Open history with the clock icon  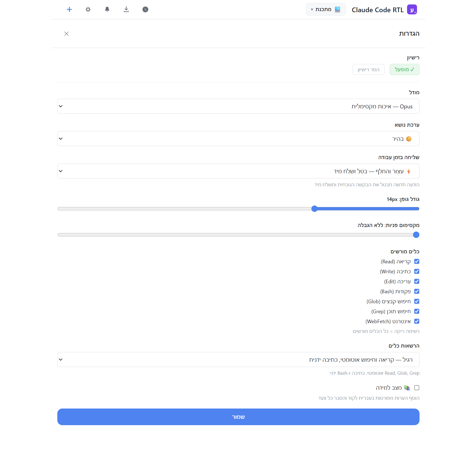[145, 9]
